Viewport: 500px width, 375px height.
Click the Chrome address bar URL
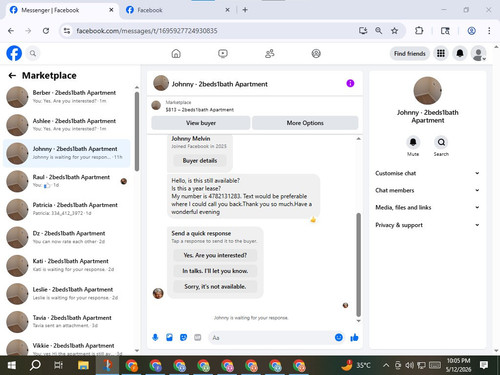tap(147, 31)
